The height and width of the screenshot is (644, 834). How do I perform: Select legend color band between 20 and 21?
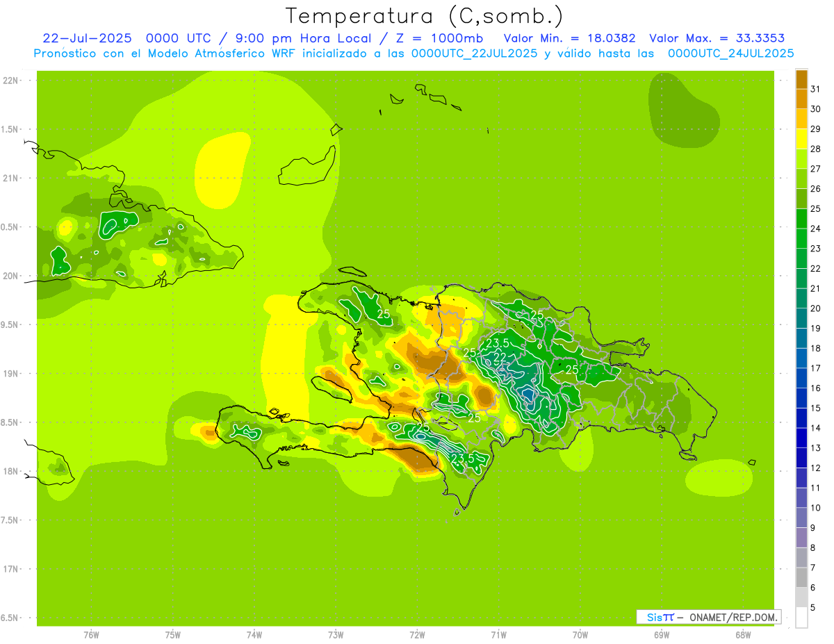[x=801, y=299]
